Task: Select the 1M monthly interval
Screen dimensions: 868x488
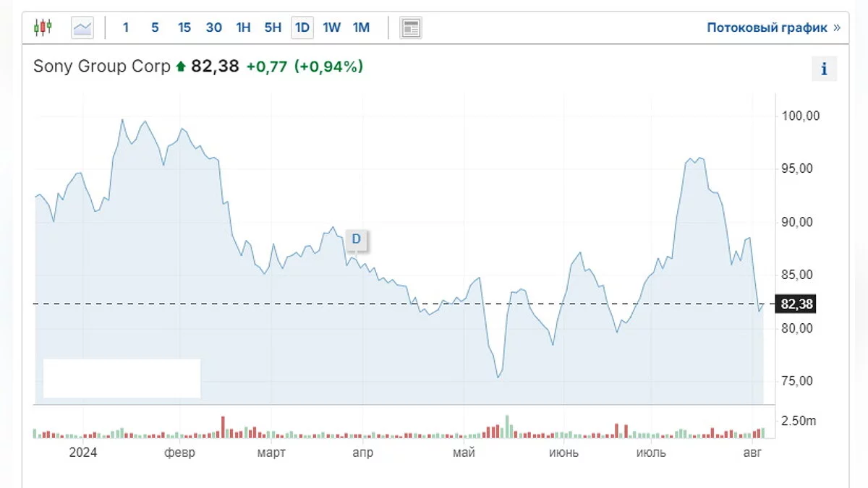Action: coord(361,28)
